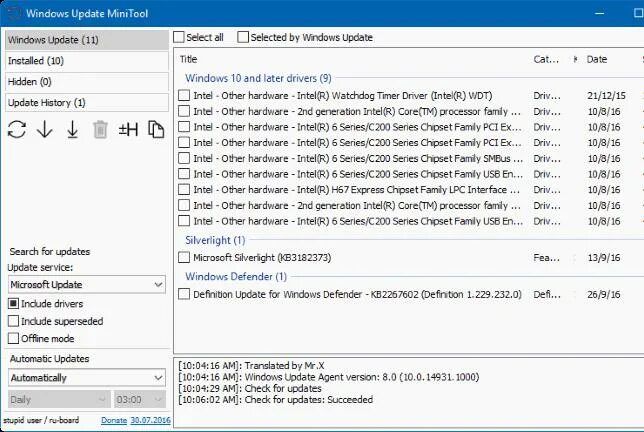
Task: Collapse the Silverlight (1) group
Action: coord(215,240)
